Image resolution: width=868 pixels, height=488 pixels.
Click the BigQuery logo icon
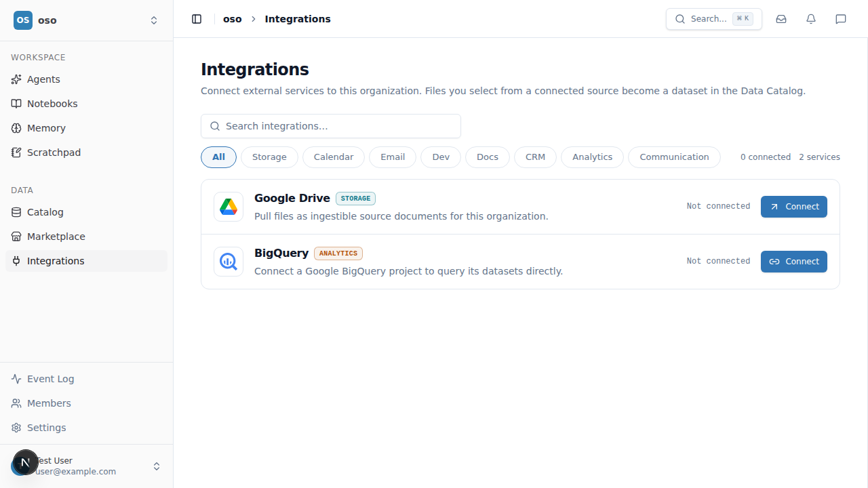point(229,262)
